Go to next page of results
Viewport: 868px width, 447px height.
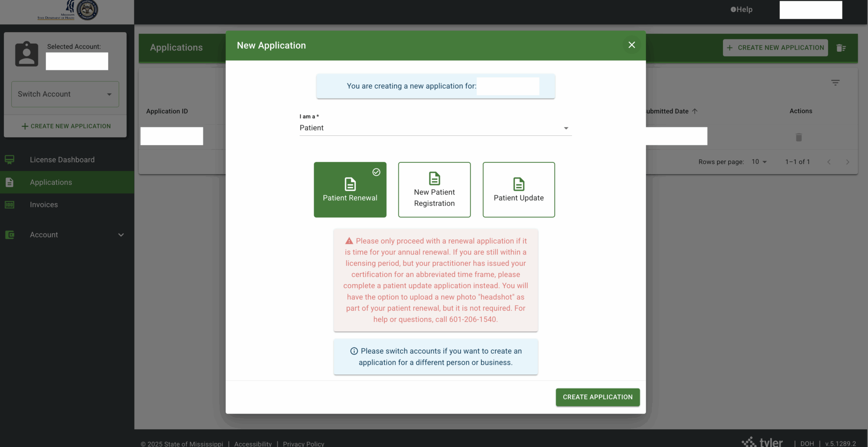tap(847, 162)
